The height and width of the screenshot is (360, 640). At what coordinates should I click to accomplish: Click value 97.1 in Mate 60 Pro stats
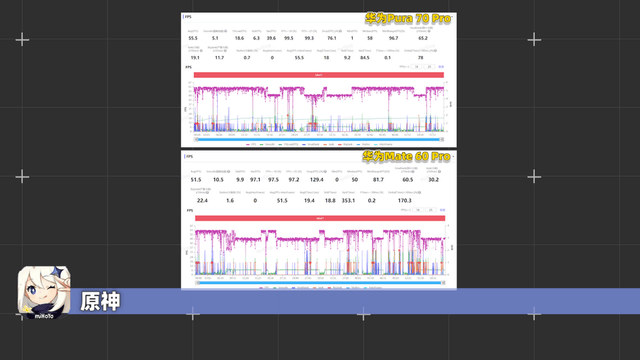[x=255, y=180]
